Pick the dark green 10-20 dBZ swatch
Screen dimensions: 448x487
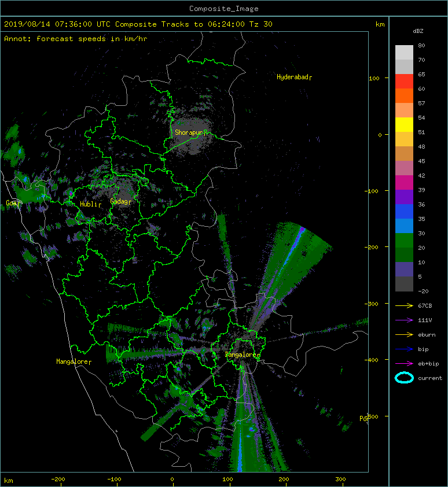tap(404, 254)
